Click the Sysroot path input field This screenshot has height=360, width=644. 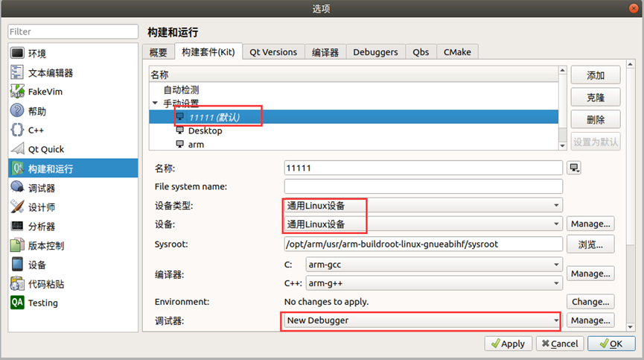pyautogui.click(x=423, y=244)
